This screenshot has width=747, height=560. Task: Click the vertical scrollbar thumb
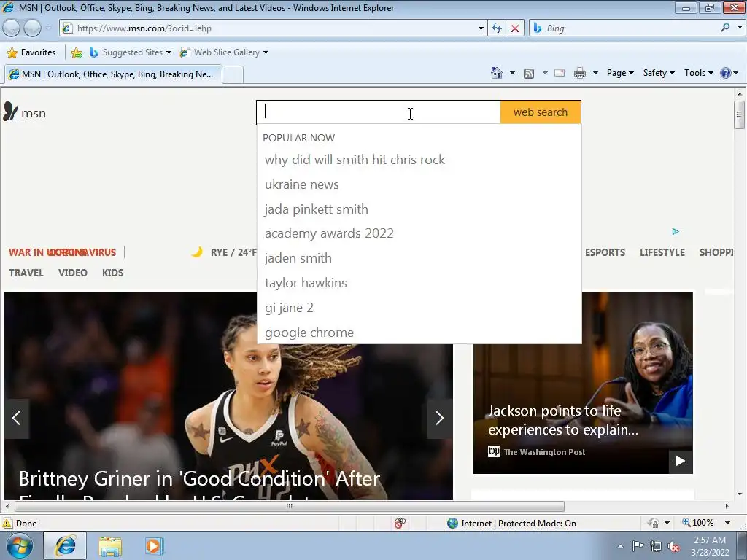(x=739, y=114)
